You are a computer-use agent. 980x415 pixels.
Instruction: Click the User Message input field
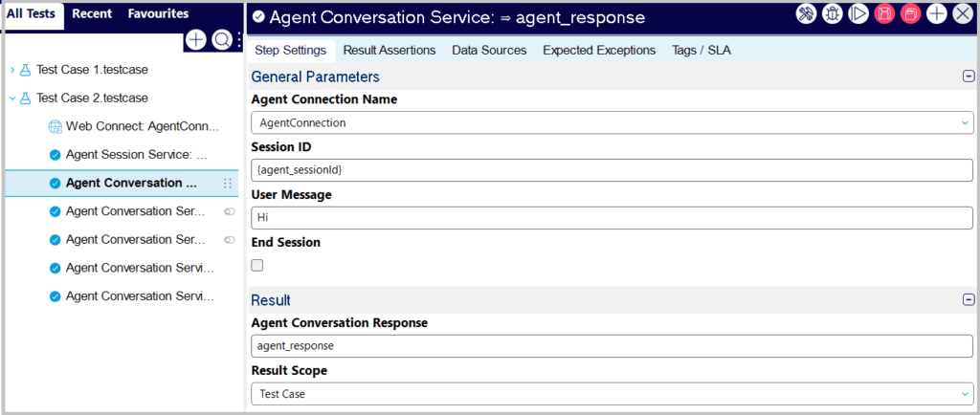pos(612,217)
